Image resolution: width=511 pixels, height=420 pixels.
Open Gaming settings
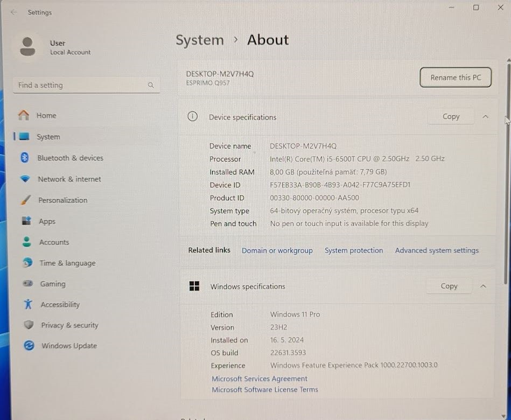(52, 284)
